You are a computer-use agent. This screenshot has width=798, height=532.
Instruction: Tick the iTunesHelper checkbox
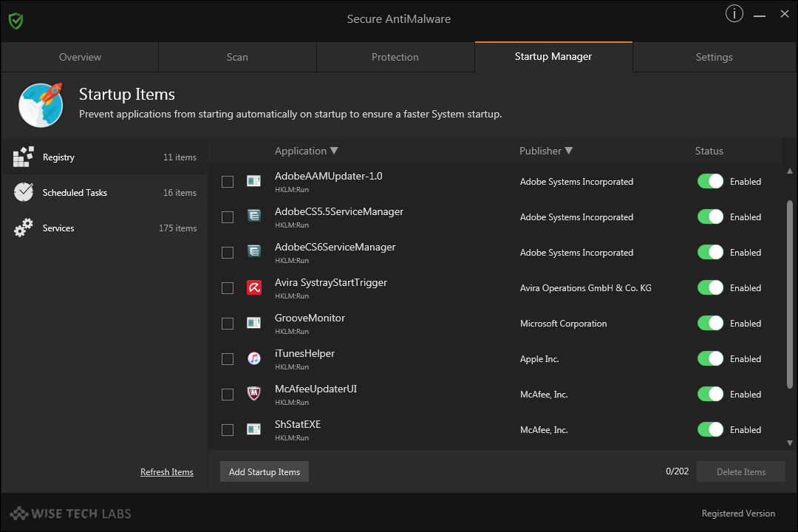(228, 359)
